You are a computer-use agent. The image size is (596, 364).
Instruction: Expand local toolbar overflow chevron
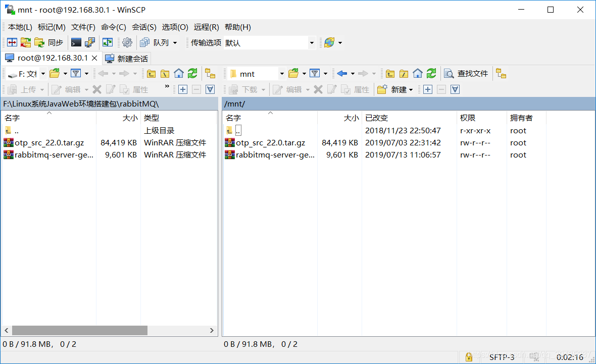pyautogui.click(x=167, y=87)
